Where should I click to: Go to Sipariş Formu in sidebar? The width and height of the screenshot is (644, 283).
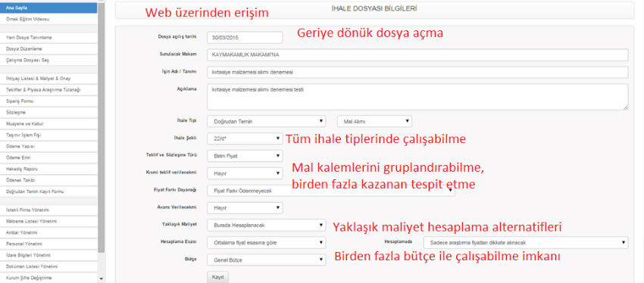pos(48,101)
